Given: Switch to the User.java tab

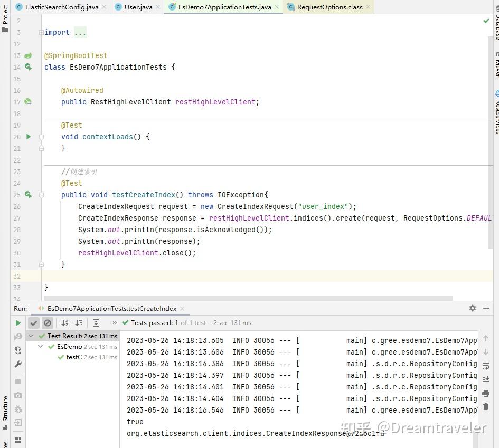Looking at the screenshot, I should click(x=138, y=7).
